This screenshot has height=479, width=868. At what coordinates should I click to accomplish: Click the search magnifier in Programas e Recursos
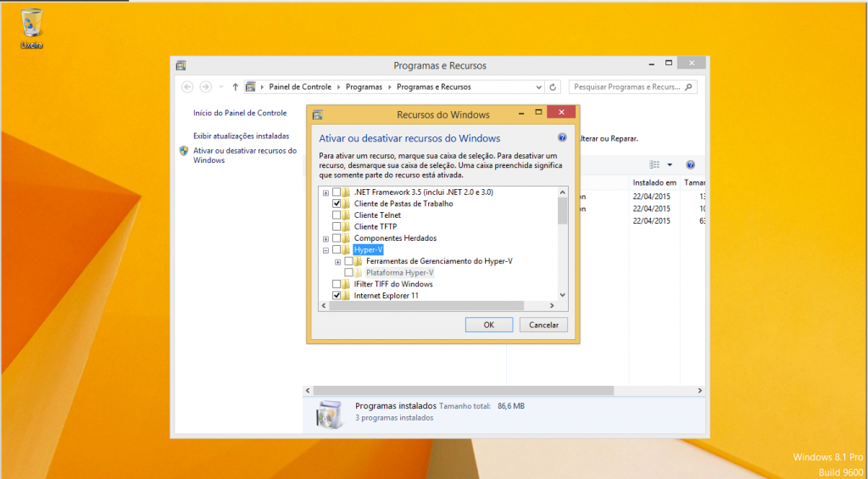[x=688, y=87]
